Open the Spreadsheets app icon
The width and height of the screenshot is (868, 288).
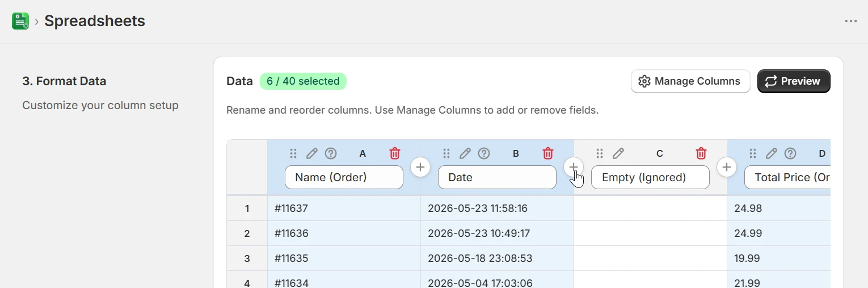(x=20, y=21)
